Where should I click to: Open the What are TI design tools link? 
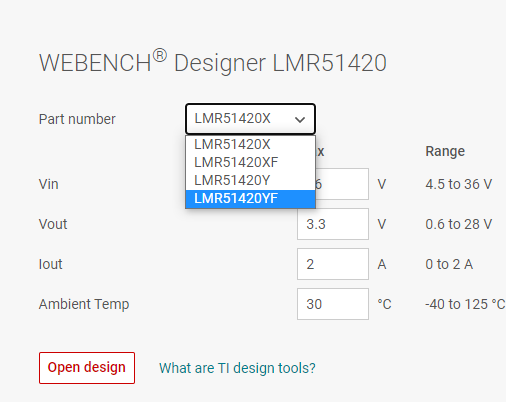pyautogui.click(x=237, y=368)
